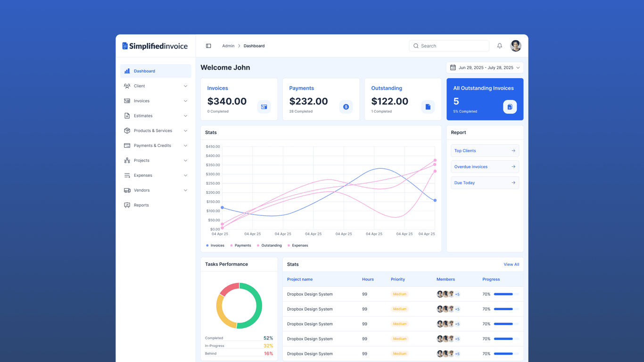This screenshot has width=644, height=362.
Task: Open the Vendors sidebar menu item
Action: click(156, 190)
